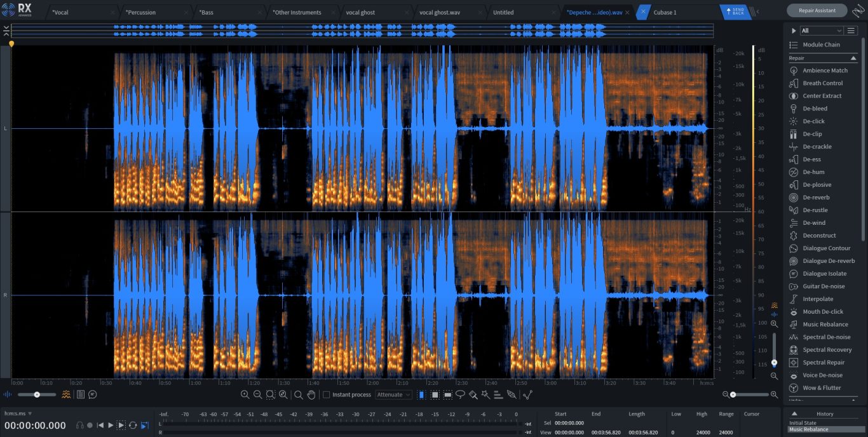Toggle loop playback

point(133,425)
